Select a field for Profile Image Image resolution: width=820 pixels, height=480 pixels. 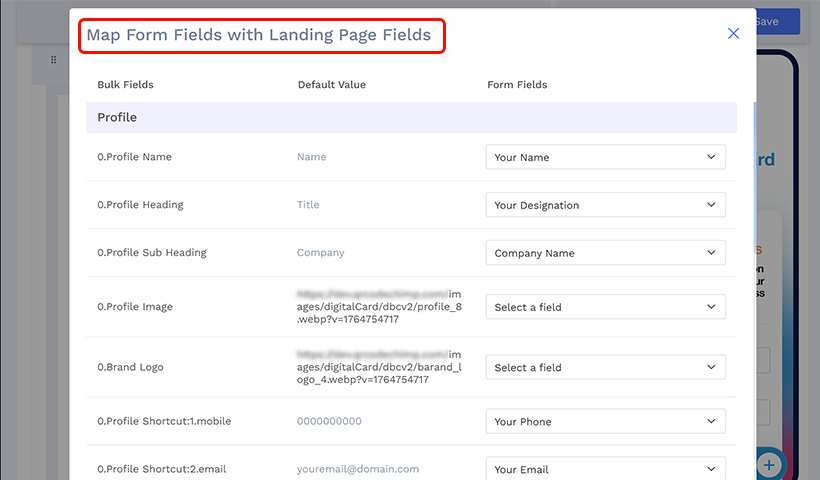click(605, 307)
